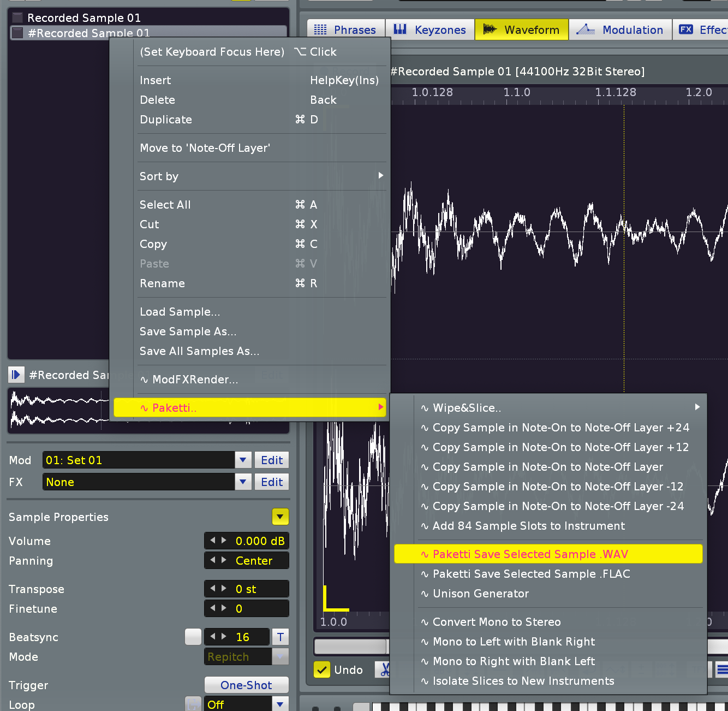The width and height of the screenshot is (728, 711).
Task: Click Edit button next to Mod
Action: pos(272,460)
